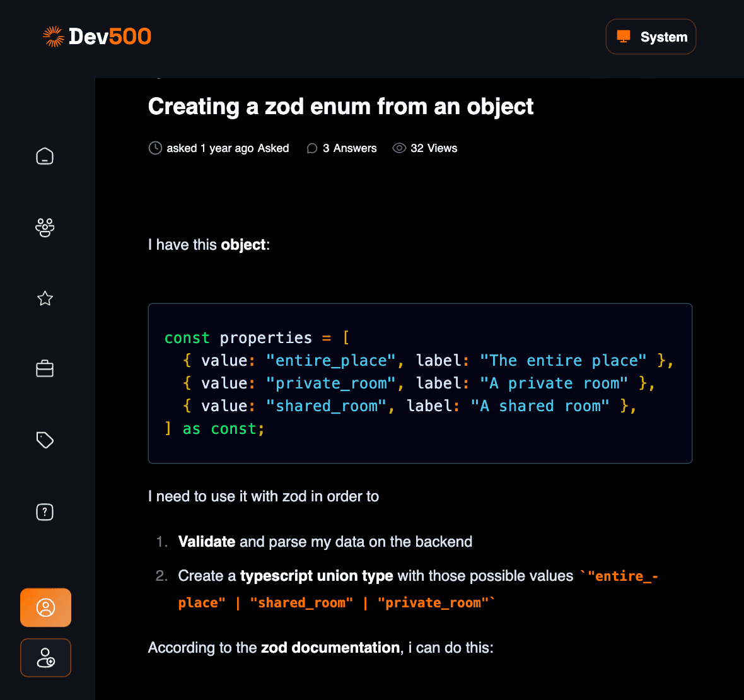
Task: Open Help with the question mark icon
Action: tap(45, 511)
